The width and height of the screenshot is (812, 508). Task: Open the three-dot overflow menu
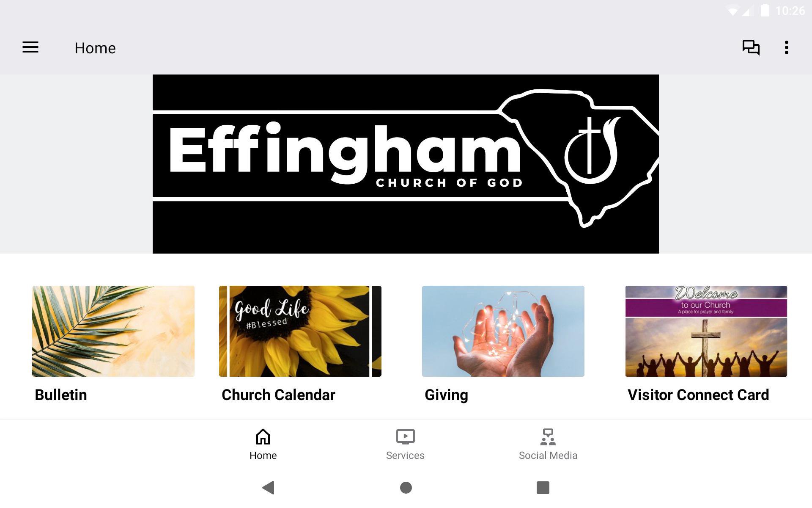click(787, 47)
